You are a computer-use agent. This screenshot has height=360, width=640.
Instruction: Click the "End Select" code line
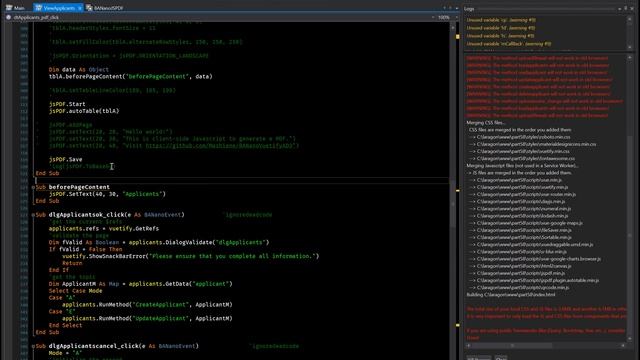[x=65, y=325]
